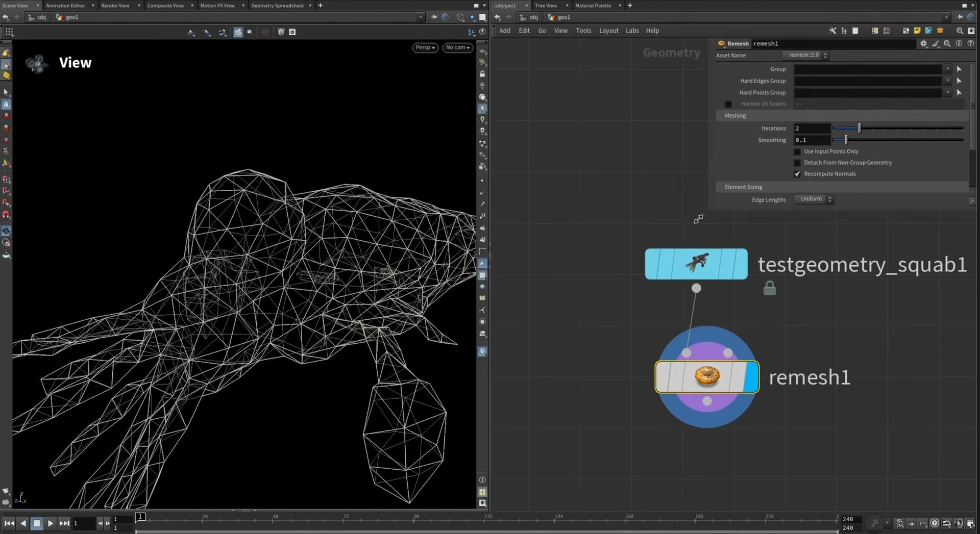Click the gear icon in Remesh parameters
980x534 pixels.
pyautogui.click(x=923, y=44)
